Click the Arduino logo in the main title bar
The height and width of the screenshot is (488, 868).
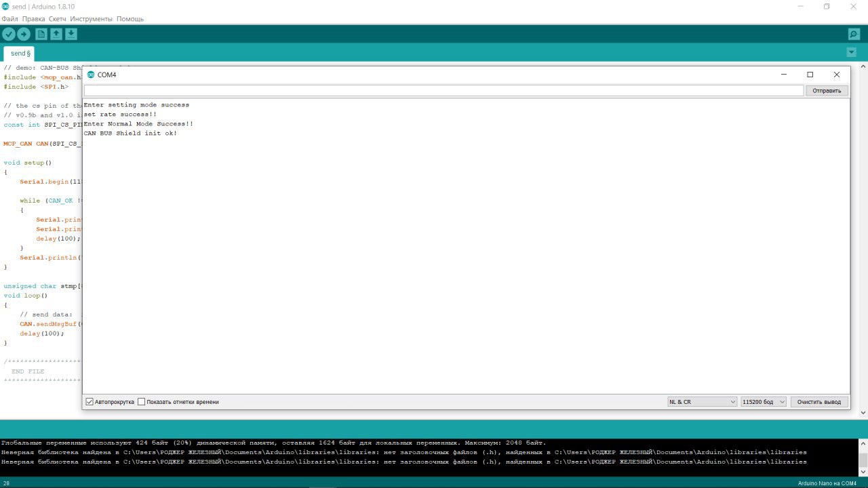coord(5,6)
